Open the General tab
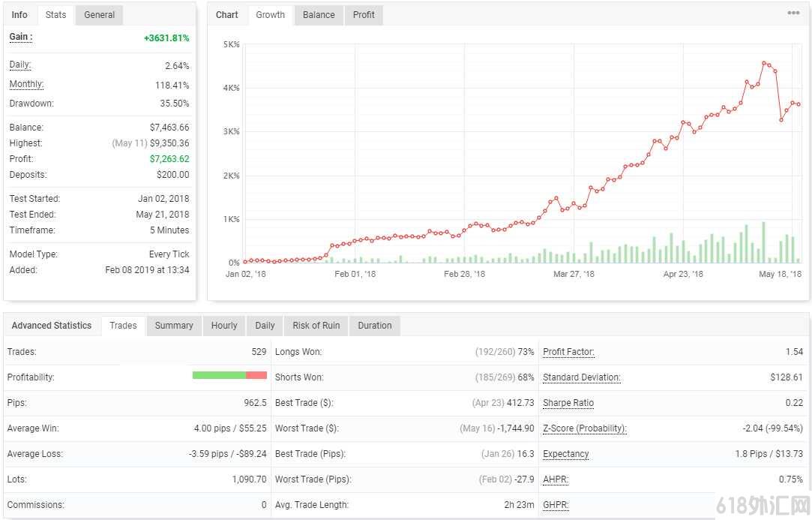The height and width of the screenshot is (520, 812). 100,15
